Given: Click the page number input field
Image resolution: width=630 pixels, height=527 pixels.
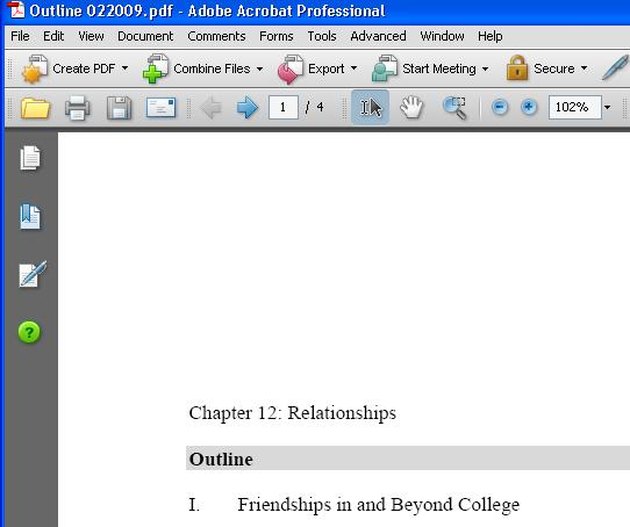Looking at the screenshot, I should click(x=283, y=107).
